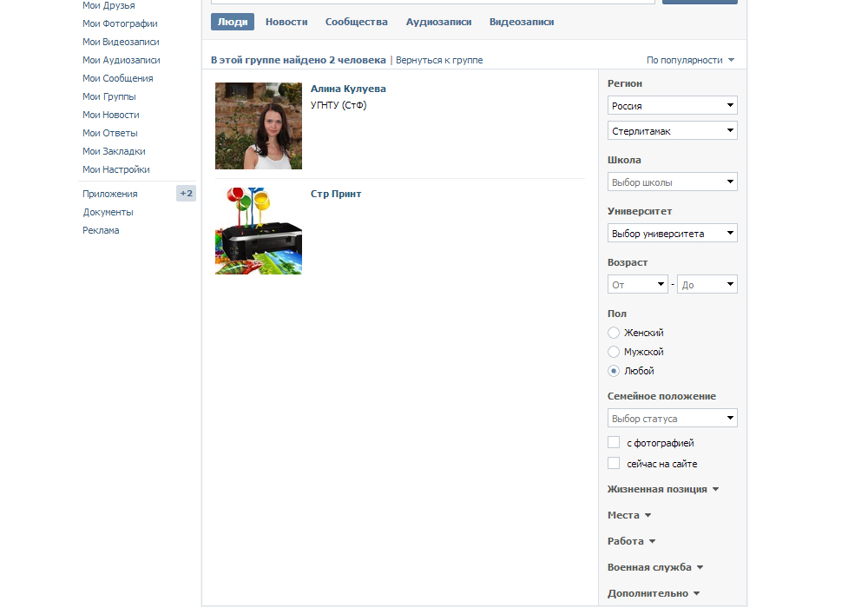Go to Мои Друзья
This screenshot has width=868, height=608.
108,5
